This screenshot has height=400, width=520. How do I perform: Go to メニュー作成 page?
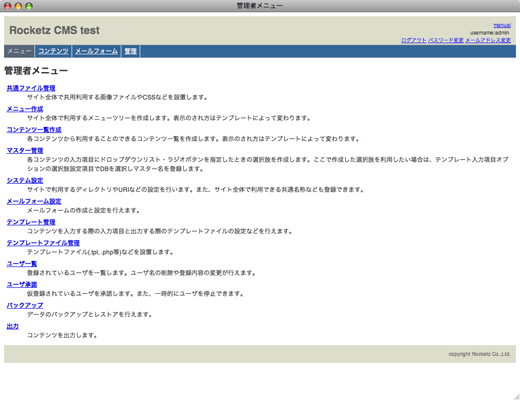click(x=25, y=109)
